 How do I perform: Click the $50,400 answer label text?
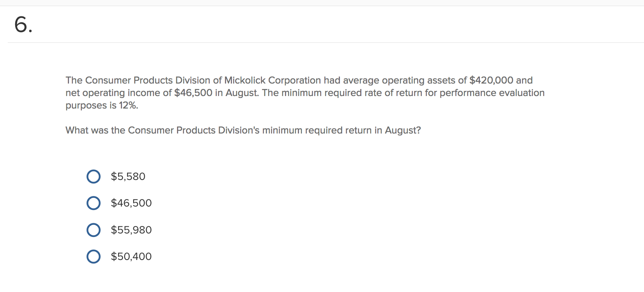click(x=131, y=256)
